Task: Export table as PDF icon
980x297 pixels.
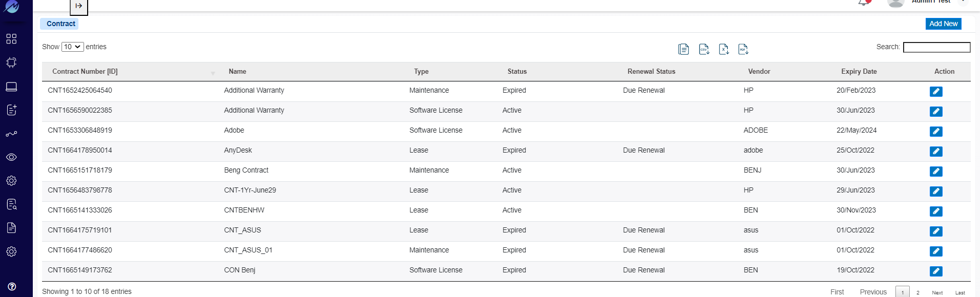Action: pyautogui.click(x=743, y=49)
